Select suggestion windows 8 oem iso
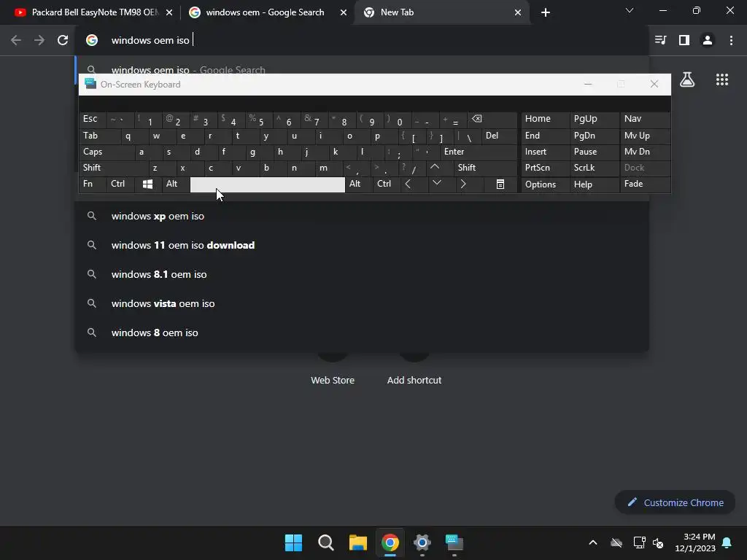 pos(362,332)
